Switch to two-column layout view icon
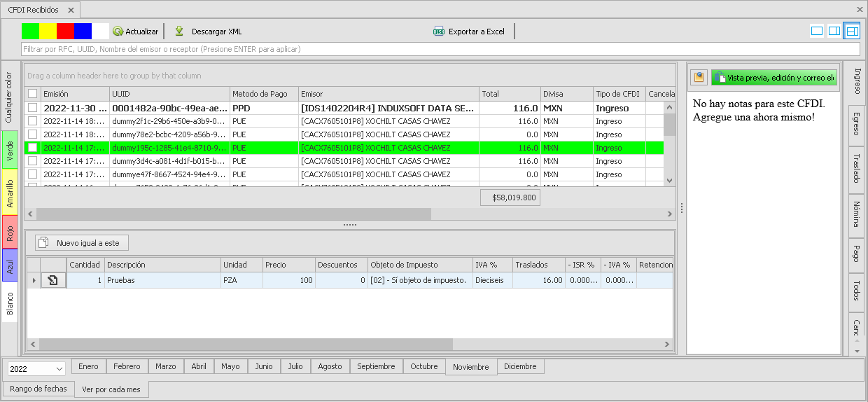This screenshot has height=402, width=868. point(834,31)
